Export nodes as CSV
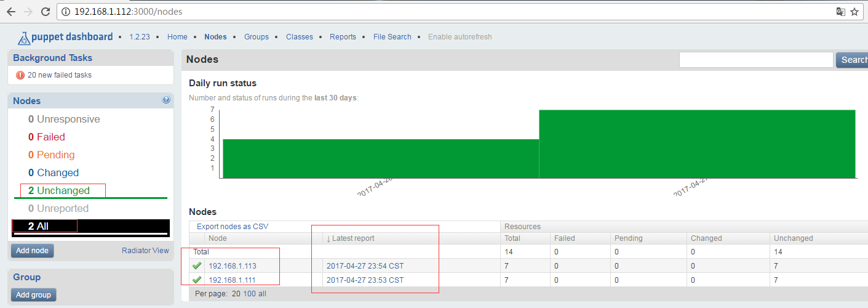The height and width of the screenshot is (308, 868). point(233,227)
